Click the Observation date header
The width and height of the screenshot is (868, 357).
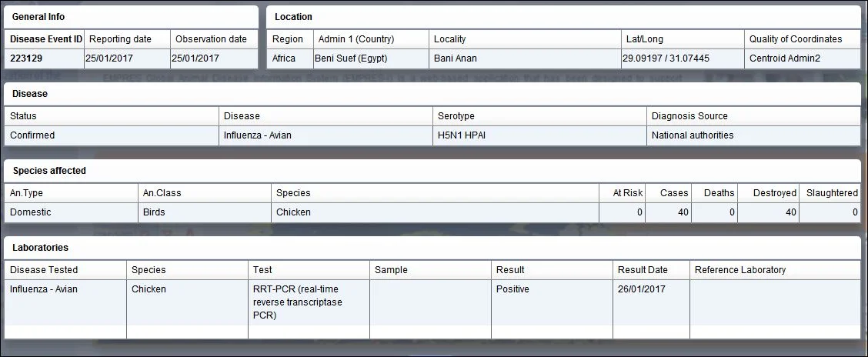(214, 39)
